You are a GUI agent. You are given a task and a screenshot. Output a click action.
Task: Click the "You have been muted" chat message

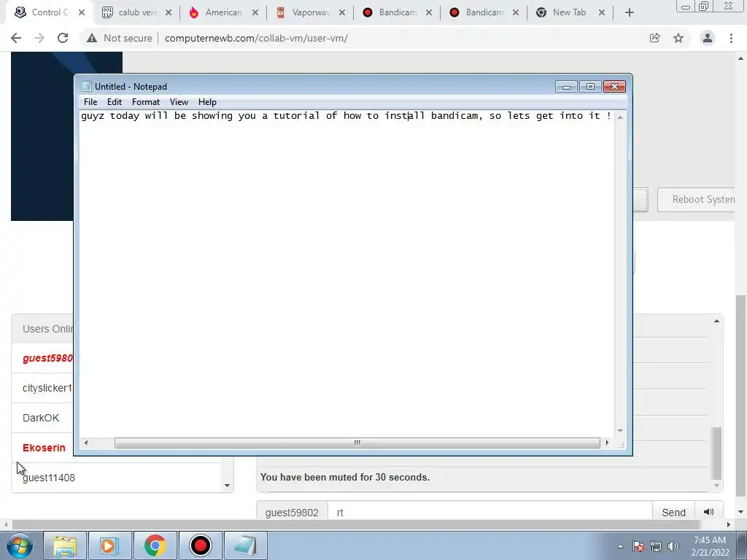click(x=345, y=477)
